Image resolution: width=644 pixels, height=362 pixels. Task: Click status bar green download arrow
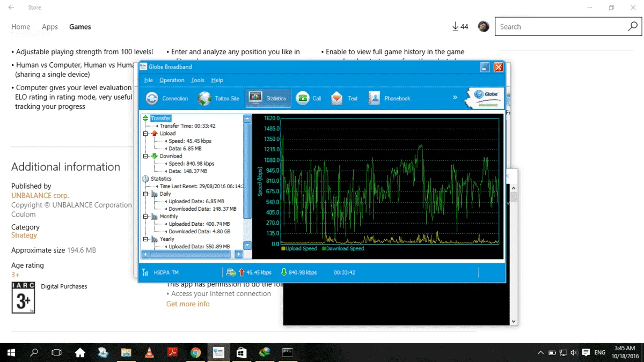284,272
